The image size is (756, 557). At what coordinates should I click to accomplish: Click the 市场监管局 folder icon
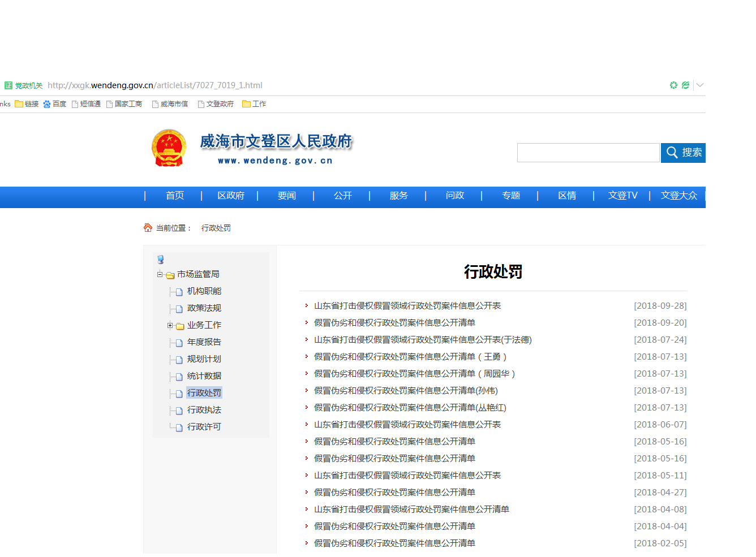[170, 275]
